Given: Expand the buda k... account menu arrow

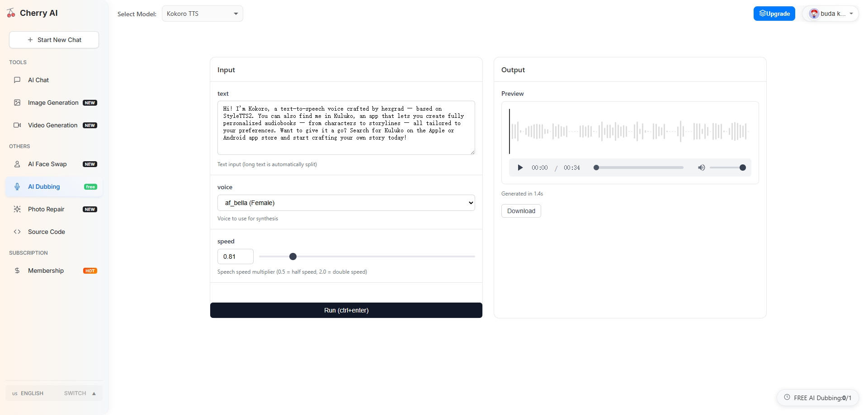Looking at the screenshot, I should [x=851, y=14].
